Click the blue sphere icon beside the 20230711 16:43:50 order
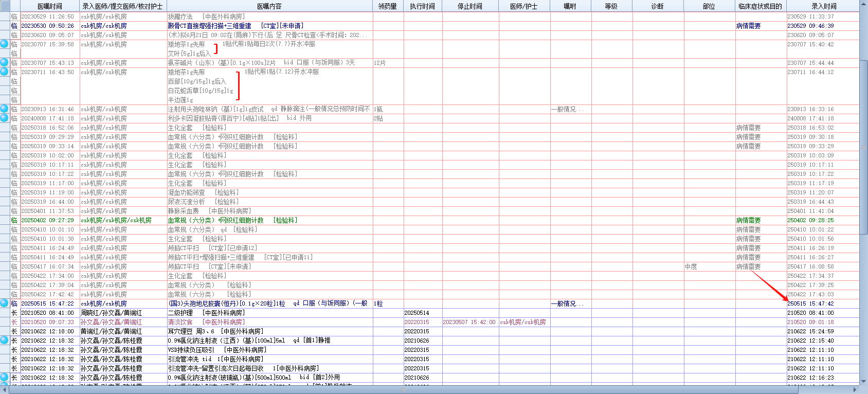 [x=4, y=72]
